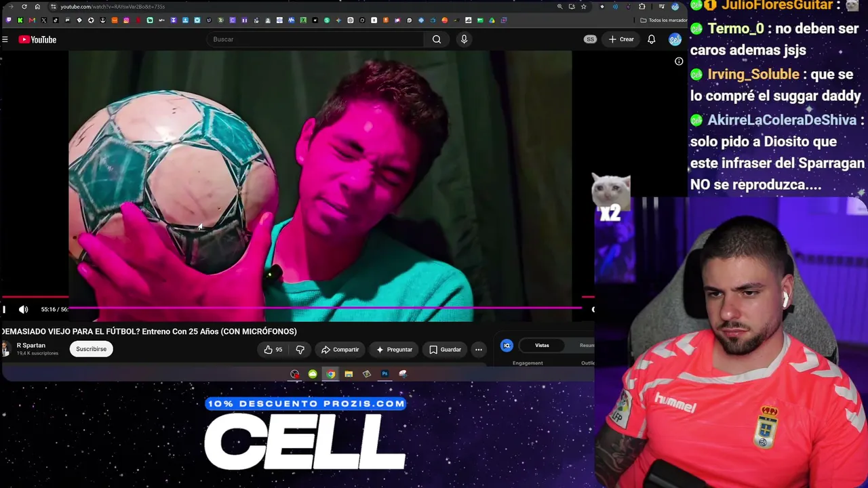This screenshot has height=488, width=868.
Task: Navigate forward with the browser arrow
Action: pyautogui.click(x=11, y=7)
